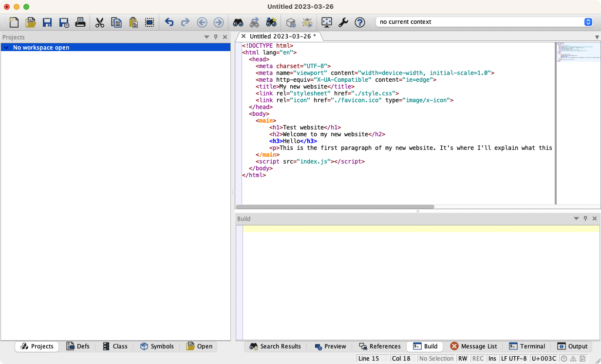Open the Search Results tab
The height and width of the screenshot is (364, 601).
coord(275,346)
